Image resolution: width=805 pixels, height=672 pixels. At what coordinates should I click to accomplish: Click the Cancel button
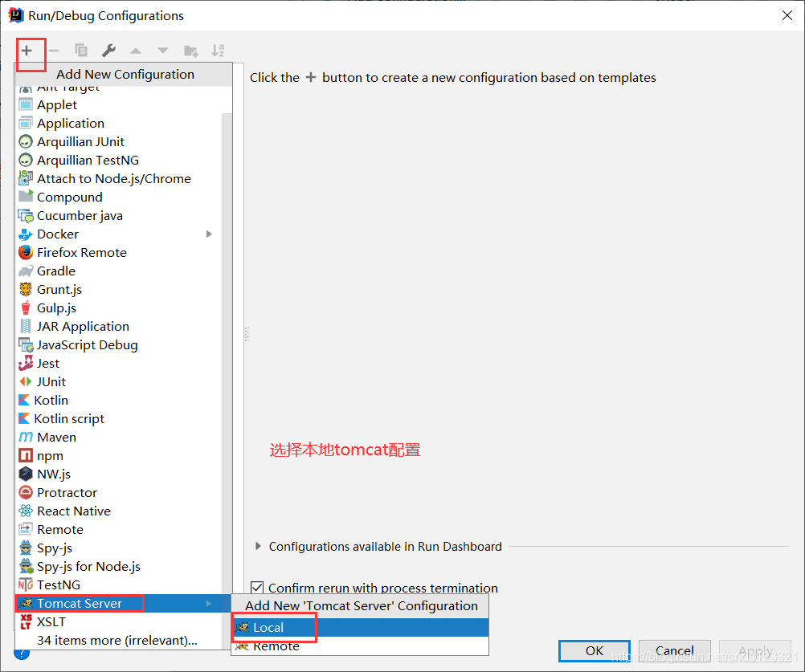675,651
